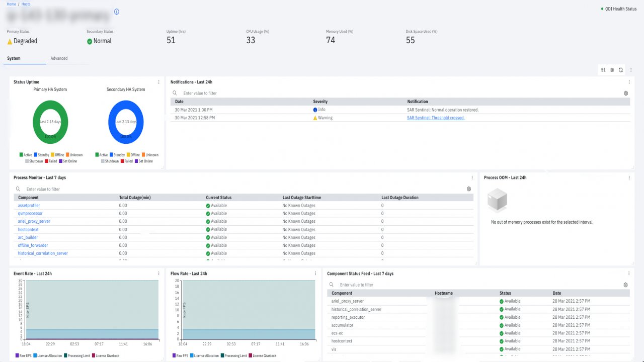Open the Process Monitor settings gear

(x=468, y=189)
